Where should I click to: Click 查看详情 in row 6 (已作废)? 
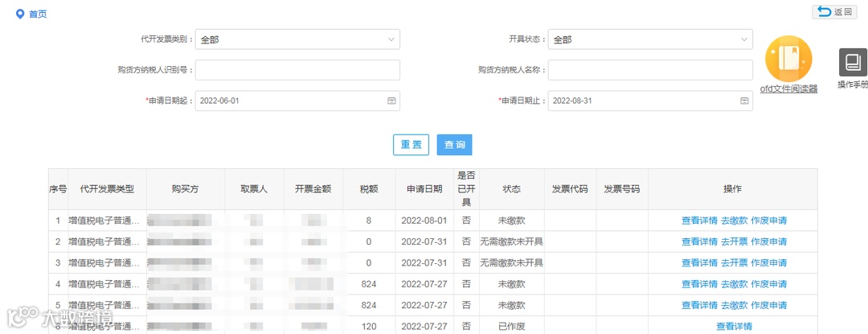(734, 326)
